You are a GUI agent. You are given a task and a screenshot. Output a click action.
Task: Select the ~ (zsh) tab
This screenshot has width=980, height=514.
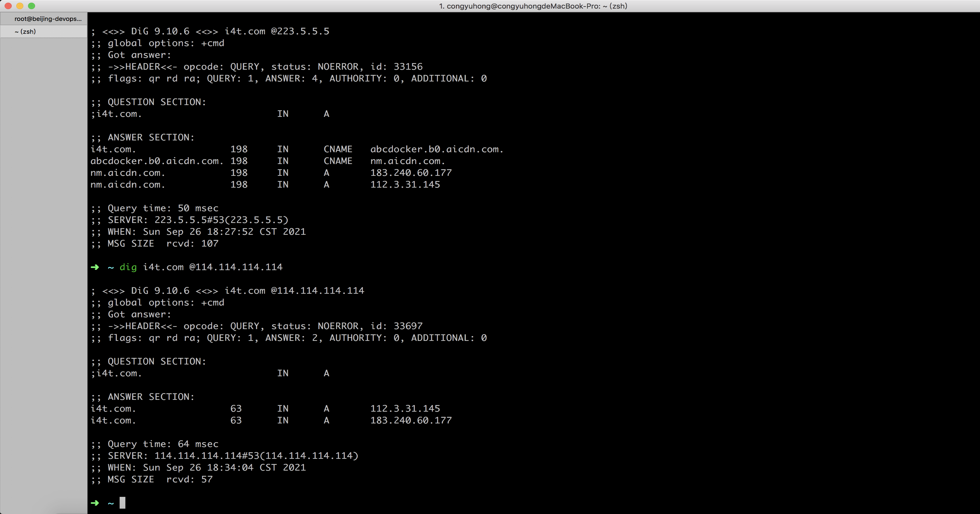click(25, 32)
